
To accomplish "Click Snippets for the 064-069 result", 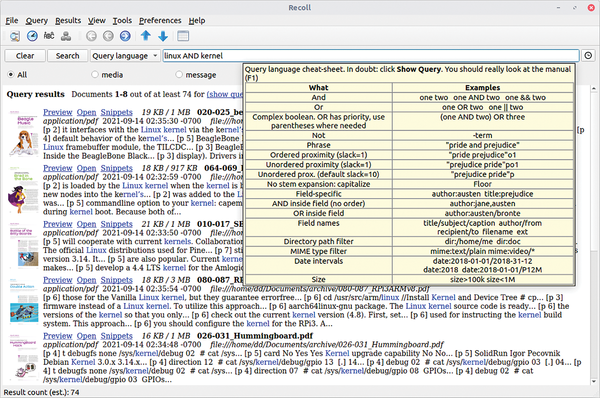I will point(117,168).
